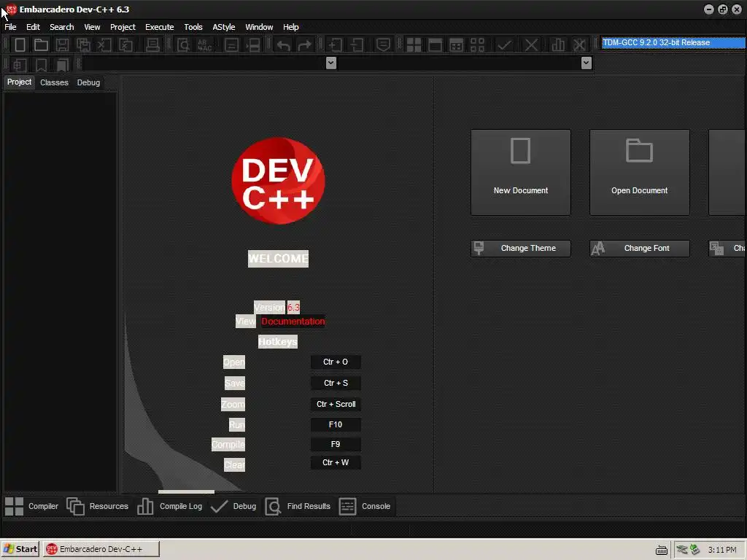Click the 'Ctr + Scroll' zoom hotkey label

coord(336,404)
